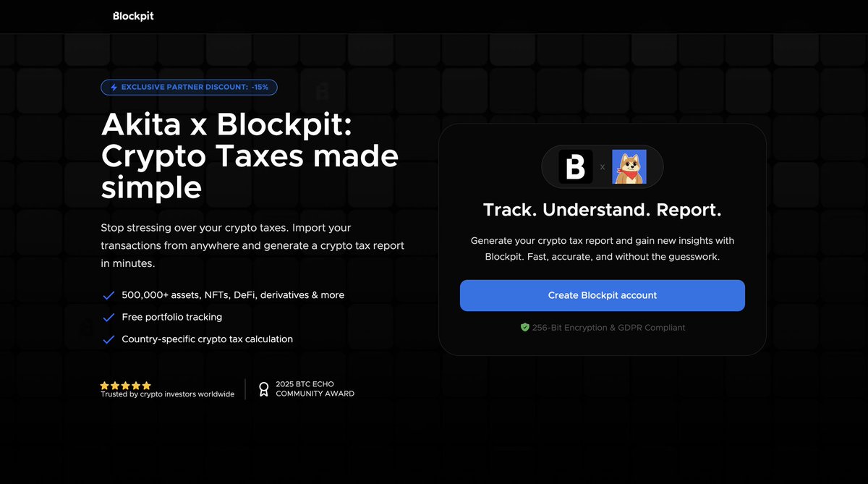Click checkmark beside 500,000+ assets
868x484 pixels.
tap(109, 295)
